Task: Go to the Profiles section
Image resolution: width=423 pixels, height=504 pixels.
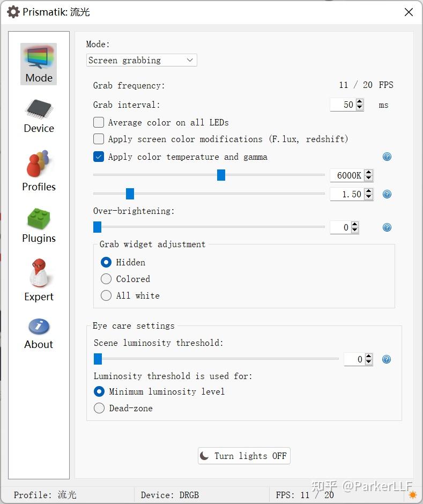Action: pyautogui.click(x=39, y=172)
